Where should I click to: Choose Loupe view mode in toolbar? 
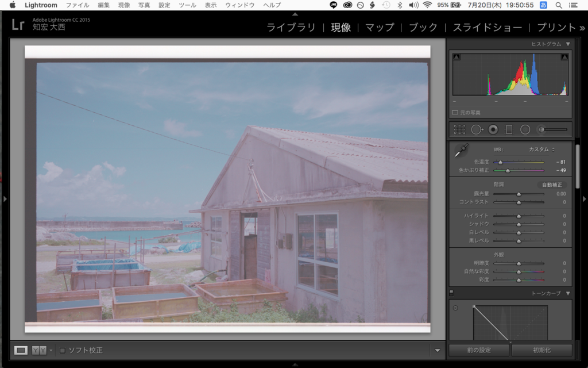click(21, 350)
